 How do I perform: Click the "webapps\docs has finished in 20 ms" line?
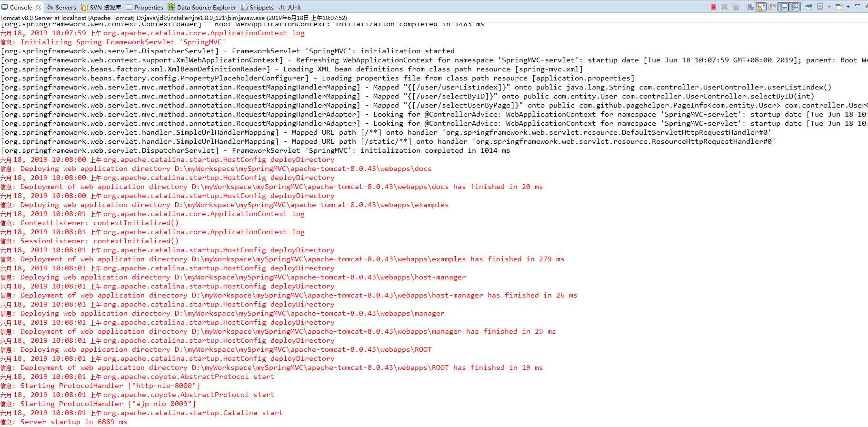271,187
